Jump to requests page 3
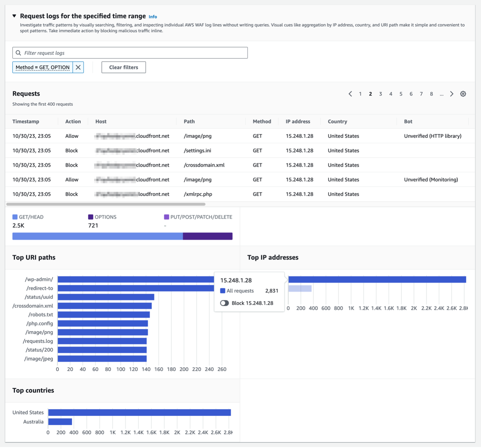This screenshot has width=481, height=448. pos(380,94)
